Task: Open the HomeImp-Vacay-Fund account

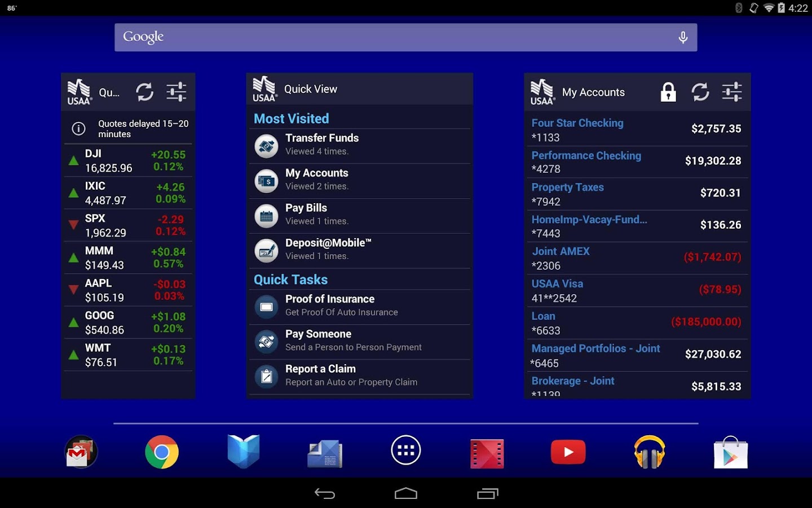Action: point(637,226)
